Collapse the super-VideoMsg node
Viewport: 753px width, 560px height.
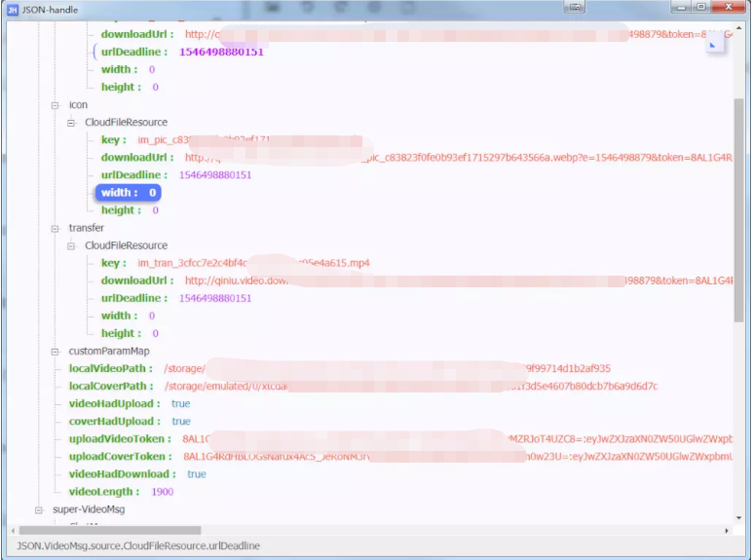tap(38, 510)
